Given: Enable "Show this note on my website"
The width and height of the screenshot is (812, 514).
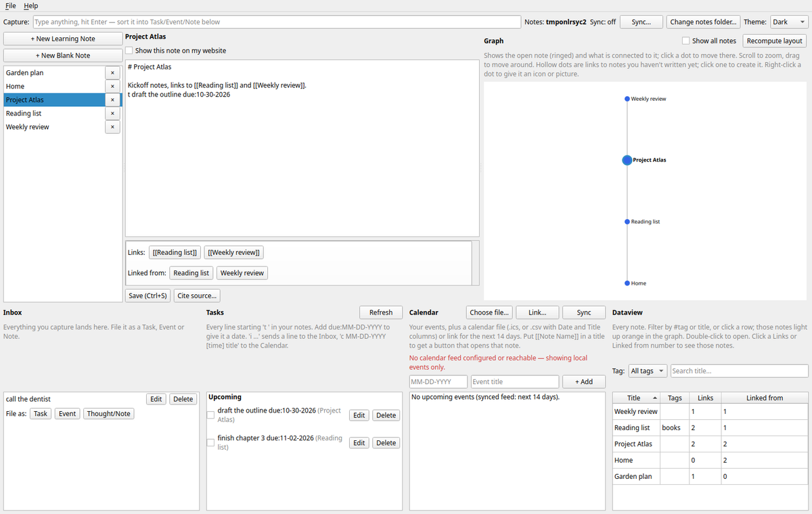Looking at the screenshot, I should coord(129,51).
